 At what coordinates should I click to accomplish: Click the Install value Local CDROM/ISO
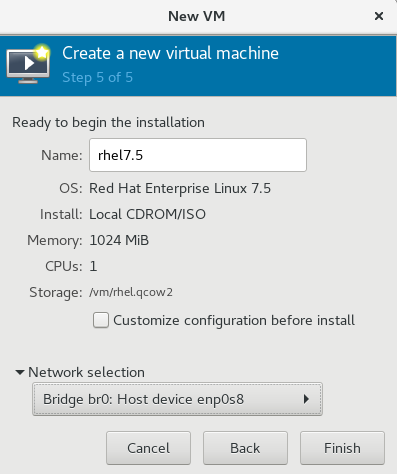147,214
